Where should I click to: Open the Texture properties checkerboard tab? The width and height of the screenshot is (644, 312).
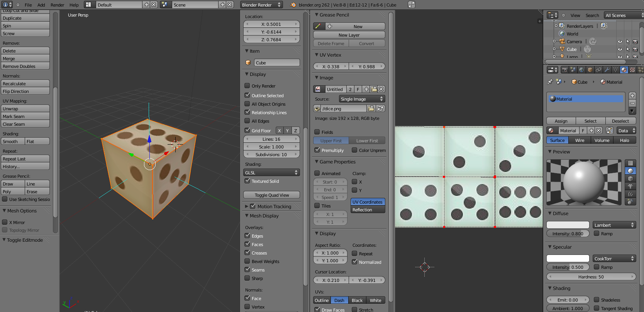[x=632, y=70]
